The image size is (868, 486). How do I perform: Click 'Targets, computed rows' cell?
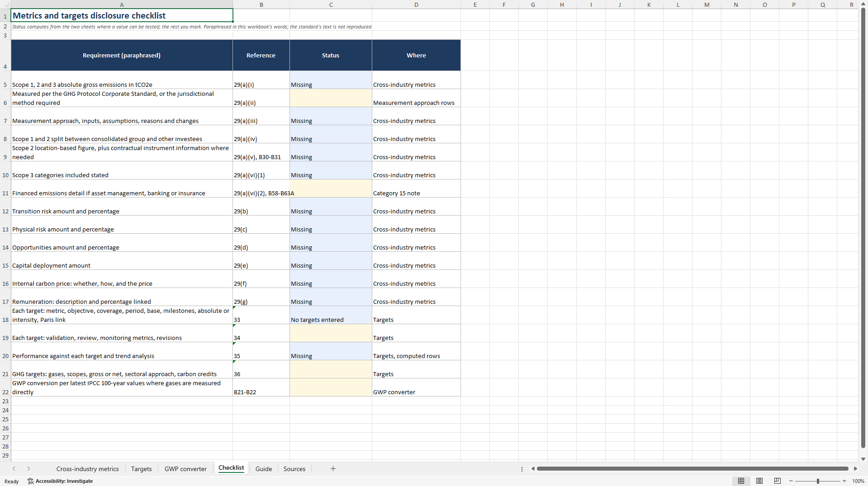pyautogui.click(x=416, y=351)
